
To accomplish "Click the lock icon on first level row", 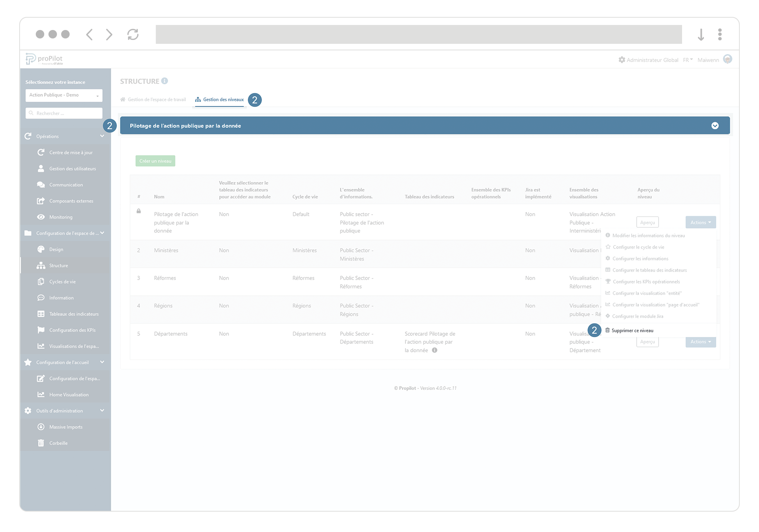I will tap(139, 211).
